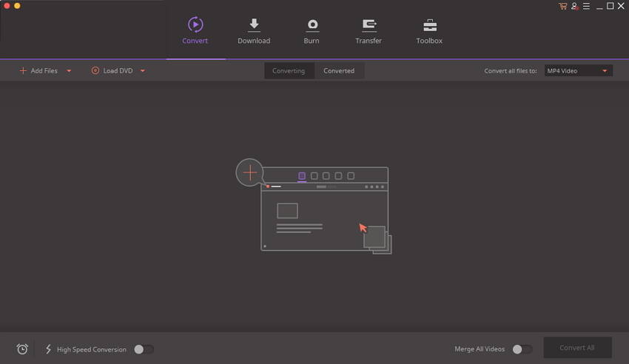629x364 pixels.
Task: Toggle Merge All Videos switch
Action: coord(522,349)
